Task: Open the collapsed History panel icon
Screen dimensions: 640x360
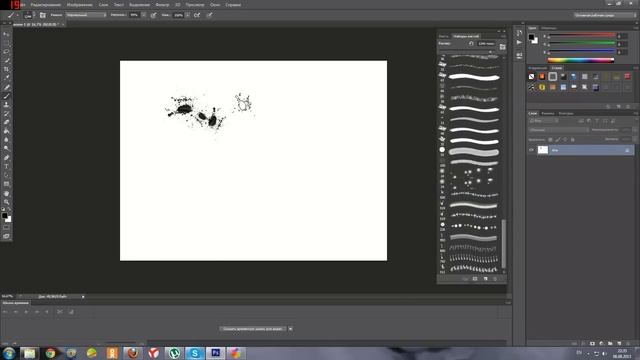Action: tap(519, 33)
